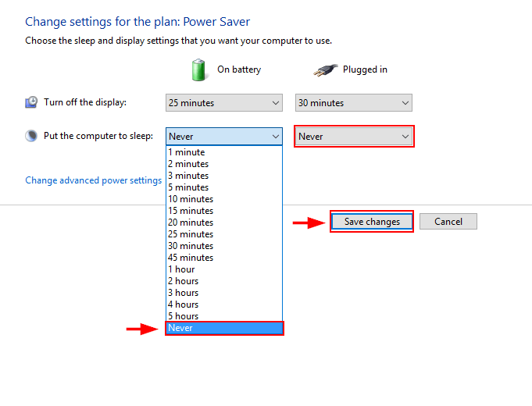Screen dimensions: 532x406
Task: Collapse the on-battery sleep dropdown showing Never
Action: (224, 137)
